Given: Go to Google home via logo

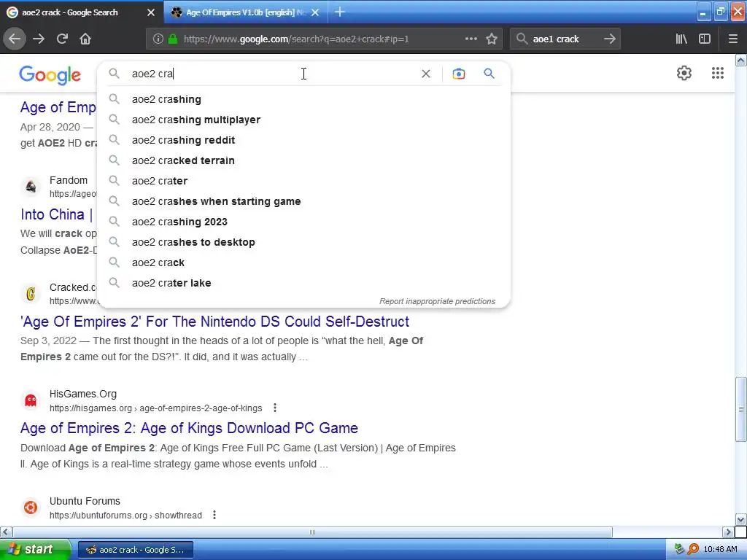Looking at the screenshot, I should pos(50,75).
